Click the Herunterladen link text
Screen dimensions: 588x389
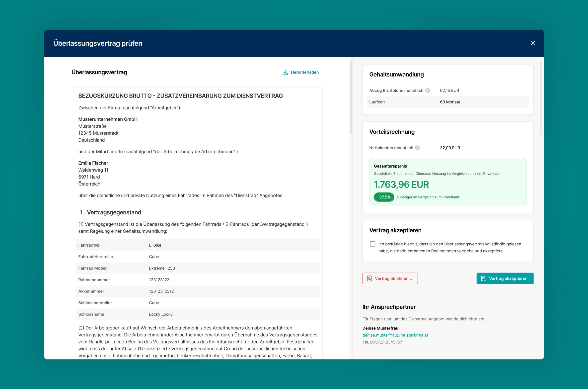(304, 72)
